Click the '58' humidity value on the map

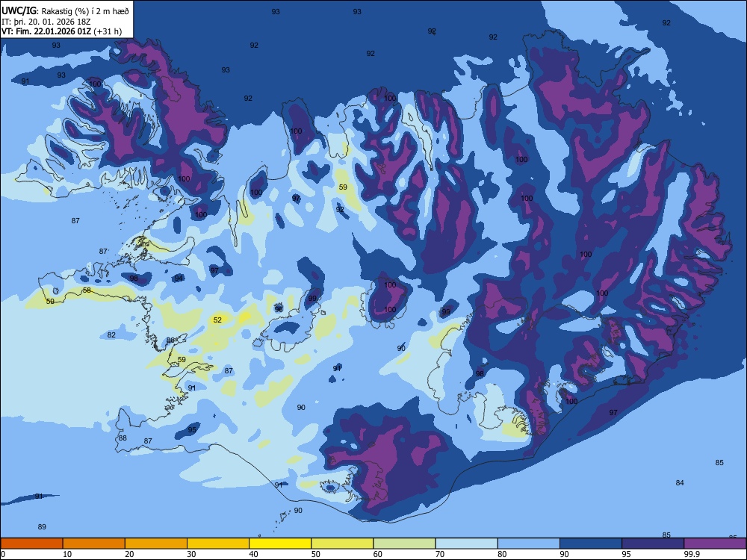87,290
